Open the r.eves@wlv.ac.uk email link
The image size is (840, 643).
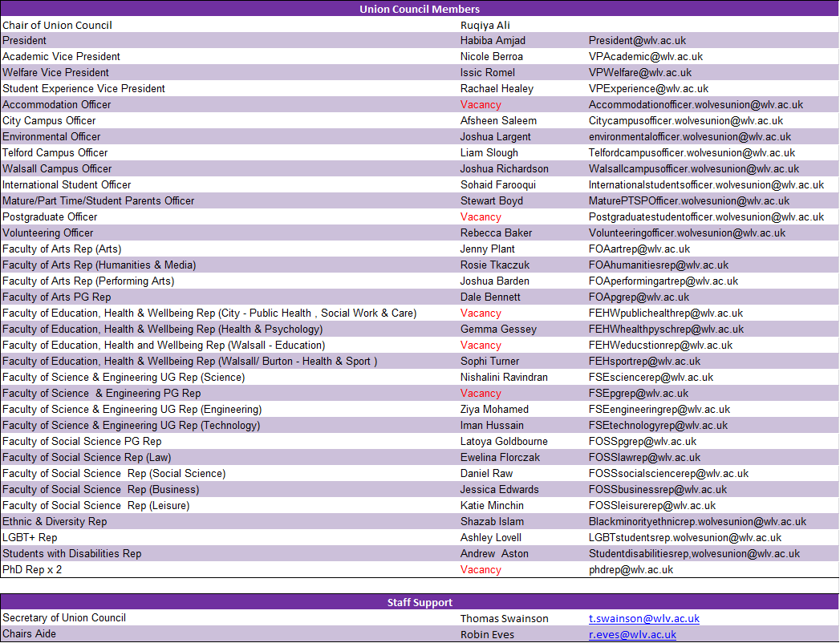(632, 634)
